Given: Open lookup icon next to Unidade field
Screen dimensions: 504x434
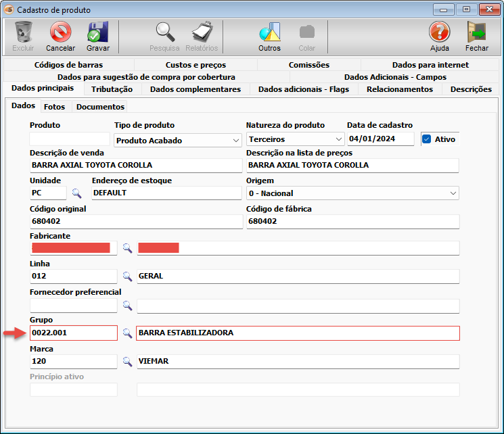Looking at the screenshot, I should pos(76,193).
